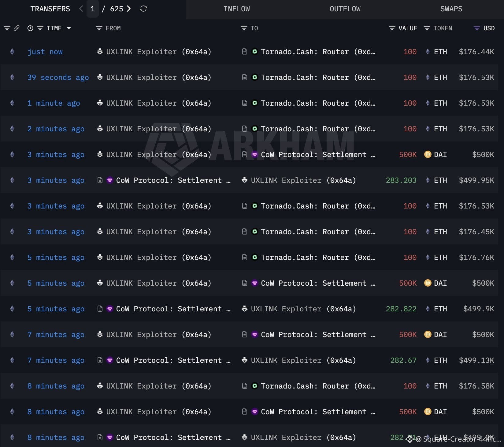
Task: Open the '39 seconds ago' transaction link
Action: [58, 77]
